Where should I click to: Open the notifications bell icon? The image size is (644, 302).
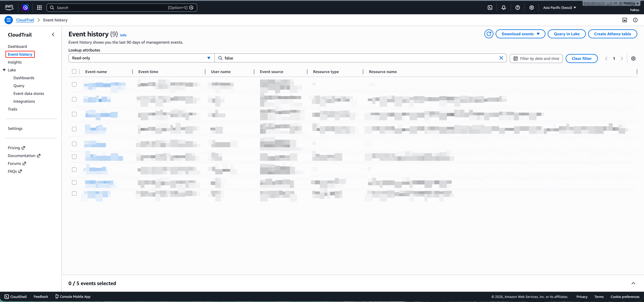(x=504, y=8)
